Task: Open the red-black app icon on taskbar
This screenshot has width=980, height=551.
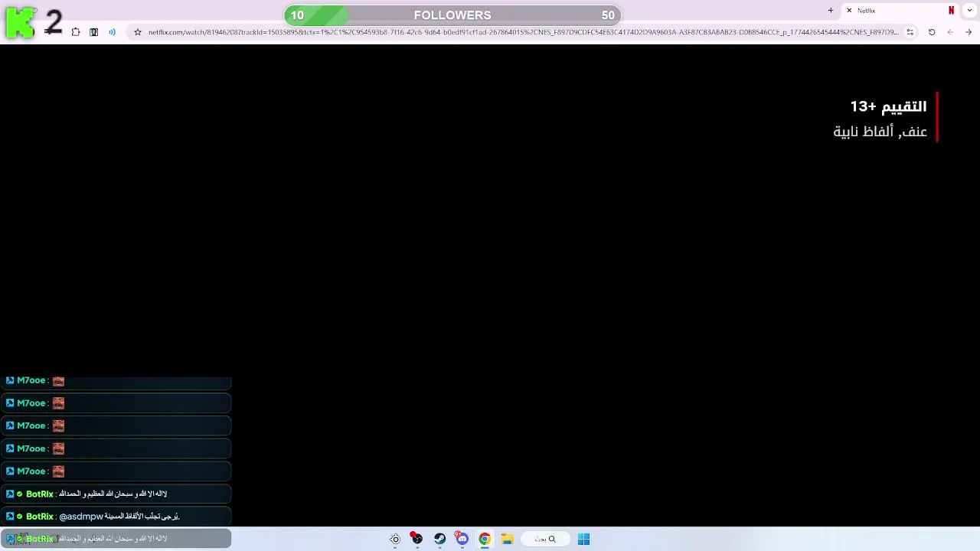Action: click(x=416, y=539)
